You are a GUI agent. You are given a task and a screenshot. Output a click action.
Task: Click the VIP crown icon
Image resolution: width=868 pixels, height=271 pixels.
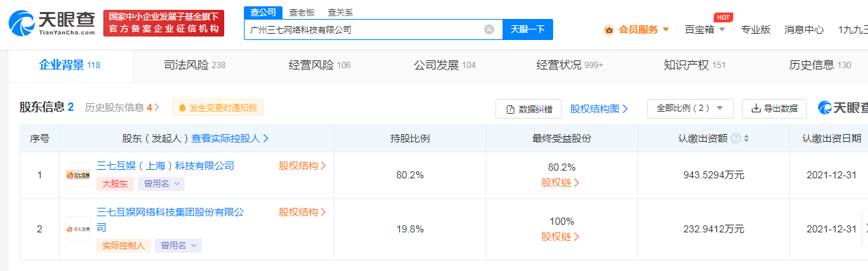(x=609, y=29)
